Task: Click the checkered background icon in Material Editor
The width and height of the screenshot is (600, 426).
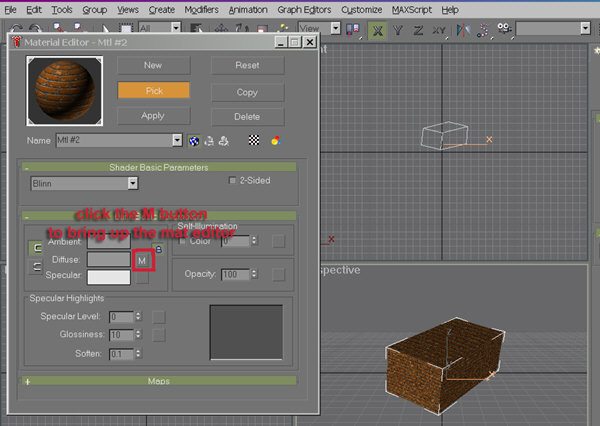Action: [x=254, y=140]
